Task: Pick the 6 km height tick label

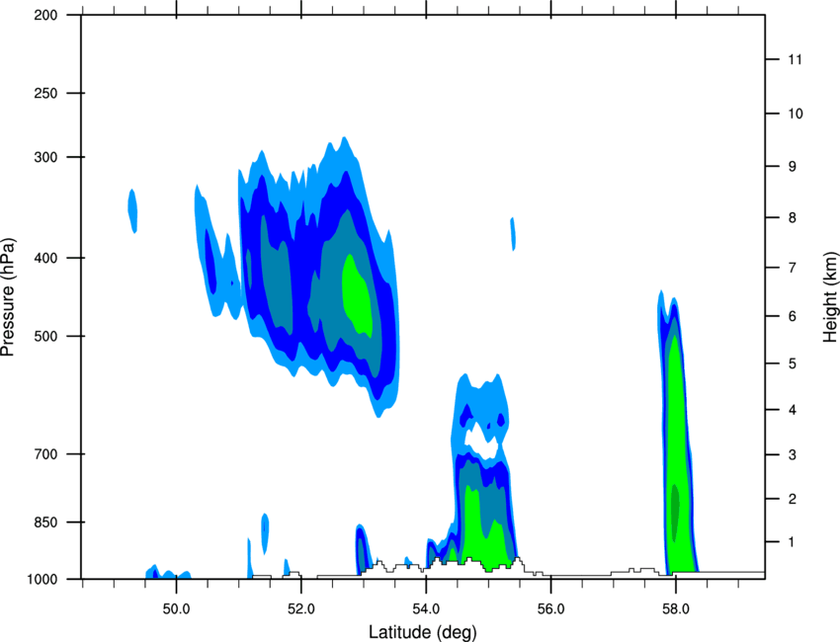Action: tap(793, 316)
